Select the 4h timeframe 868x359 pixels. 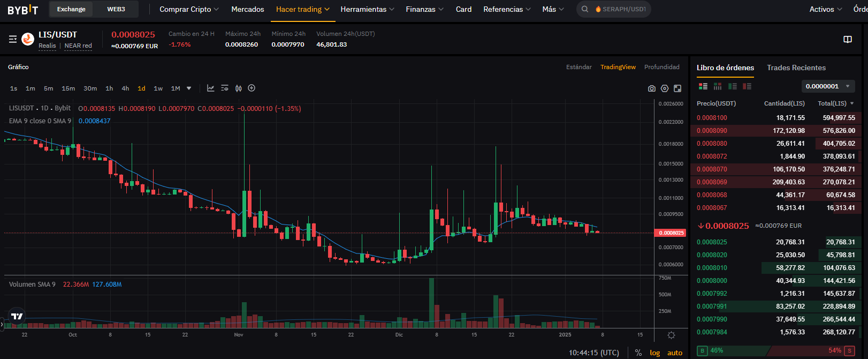point(125,88)
